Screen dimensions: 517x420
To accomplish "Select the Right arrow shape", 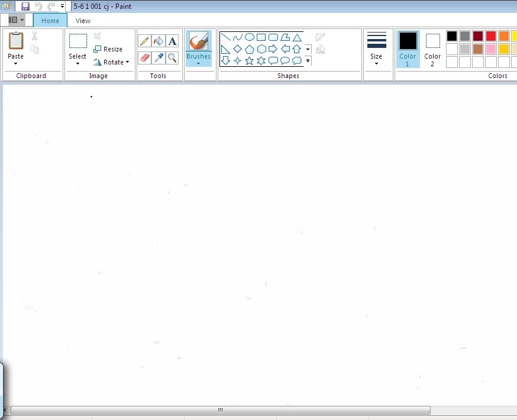I will click(x=273, y=49).
